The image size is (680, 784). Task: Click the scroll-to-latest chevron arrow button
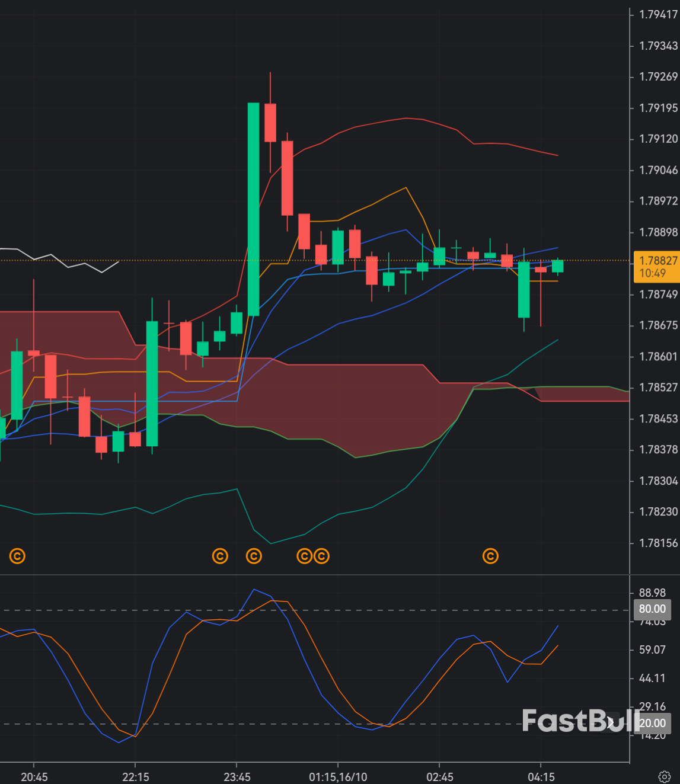tap(610, 722)
